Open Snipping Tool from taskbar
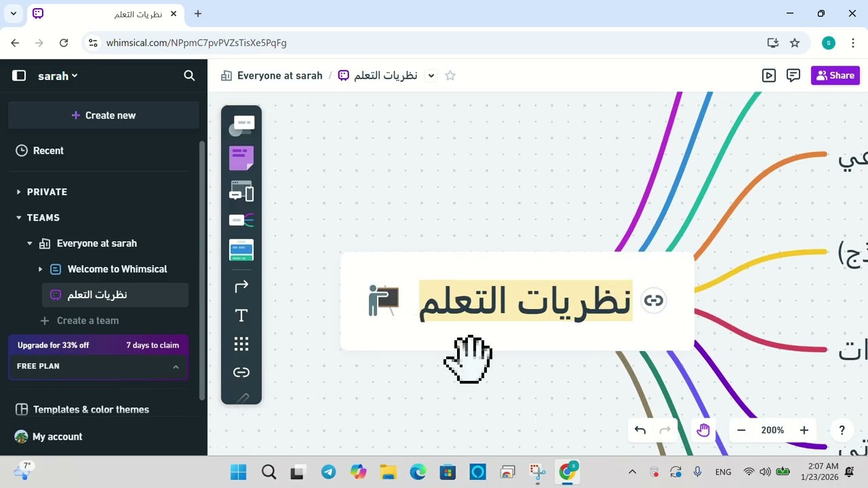The width and height of the screenshot is (868, 488). coord(538,472)
